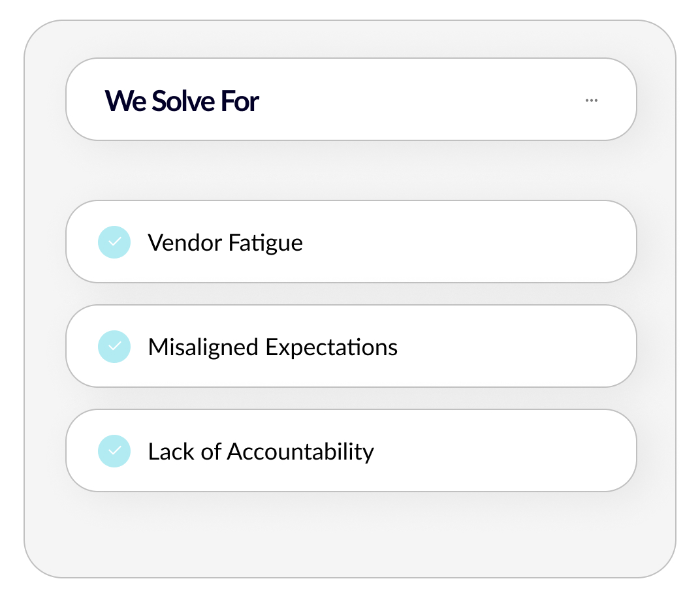Click the We Solve For heading
This screenshot has height=598, width=700.
(x=182, y=101)
